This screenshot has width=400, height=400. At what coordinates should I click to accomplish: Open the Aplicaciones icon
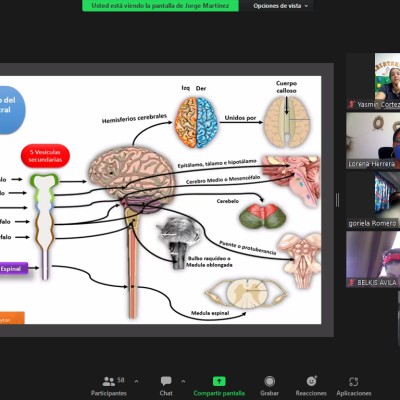coord(354,381)
